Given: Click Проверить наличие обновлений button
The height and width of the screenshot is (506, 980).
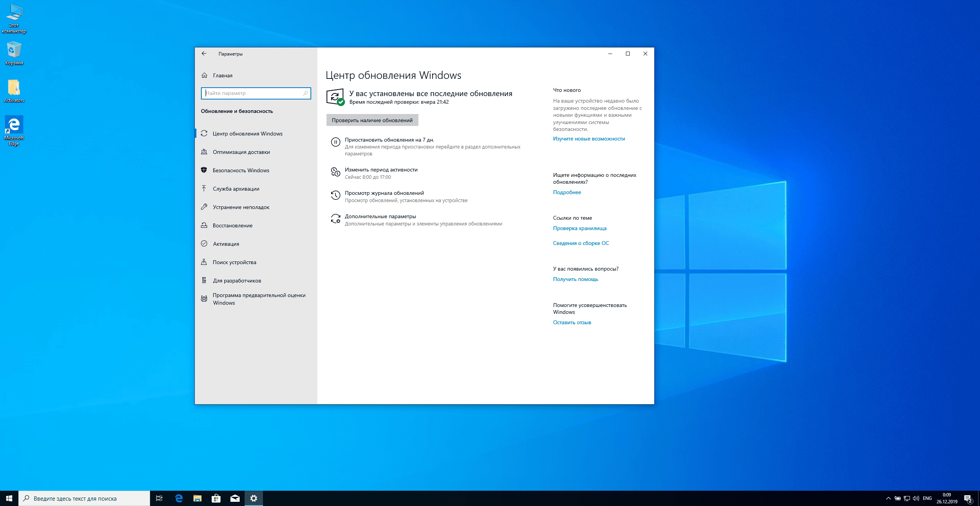Looking at the screenshot, I should [372, 120].
